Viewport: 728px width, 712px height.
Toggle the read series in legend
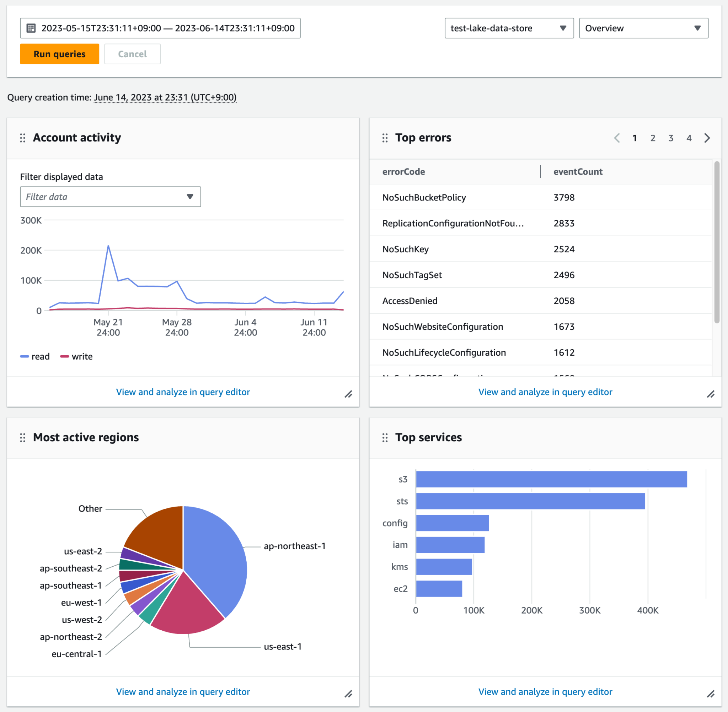click(35, 356)
